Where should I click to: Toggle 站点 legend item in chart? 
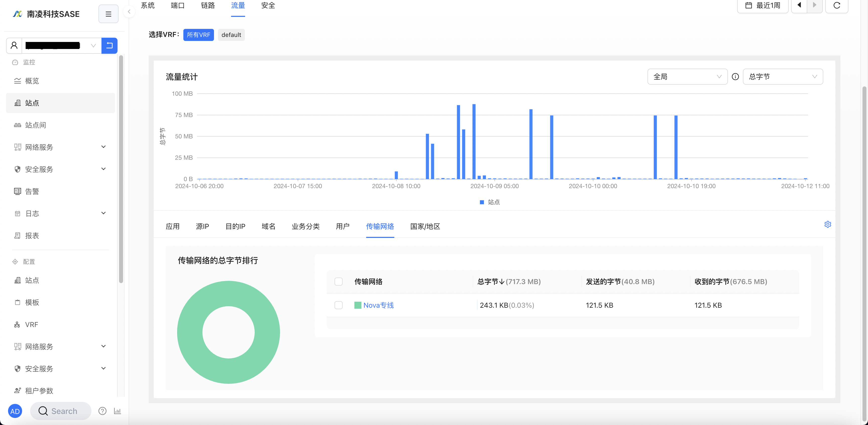tap(490, 202)
